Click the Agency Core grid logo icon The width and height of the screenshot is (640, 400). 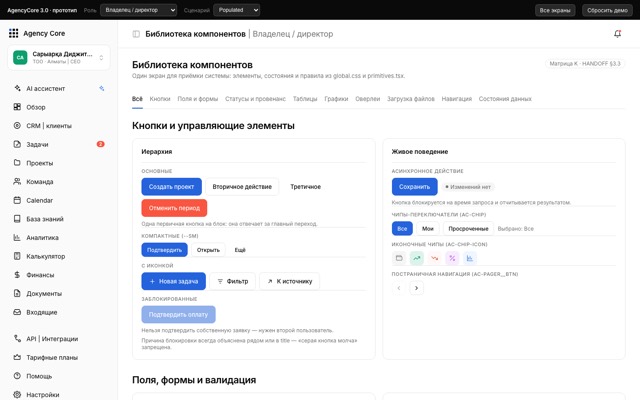(13, 33)
